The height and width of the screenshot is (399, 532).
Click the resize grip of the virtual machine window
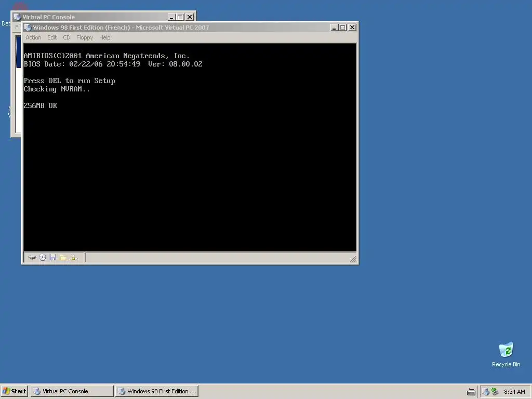(353, 259)
